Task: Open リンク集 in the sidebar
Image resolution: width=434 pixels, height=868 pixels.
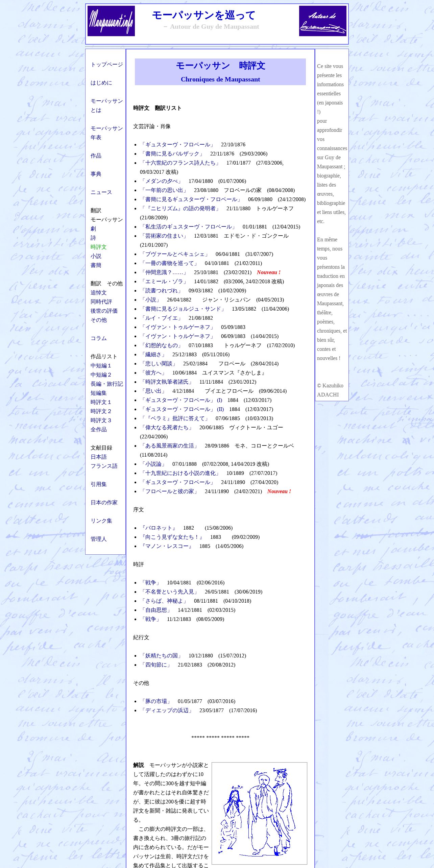Action: click(x=101, y=521)
